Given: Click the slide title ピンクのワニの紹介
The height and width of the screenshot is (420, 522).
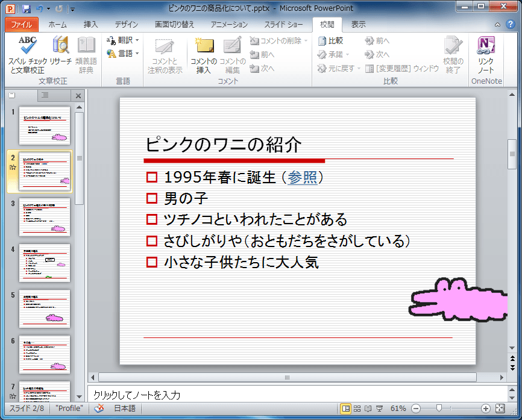Looking at the screenshot, I should (224, 145).
